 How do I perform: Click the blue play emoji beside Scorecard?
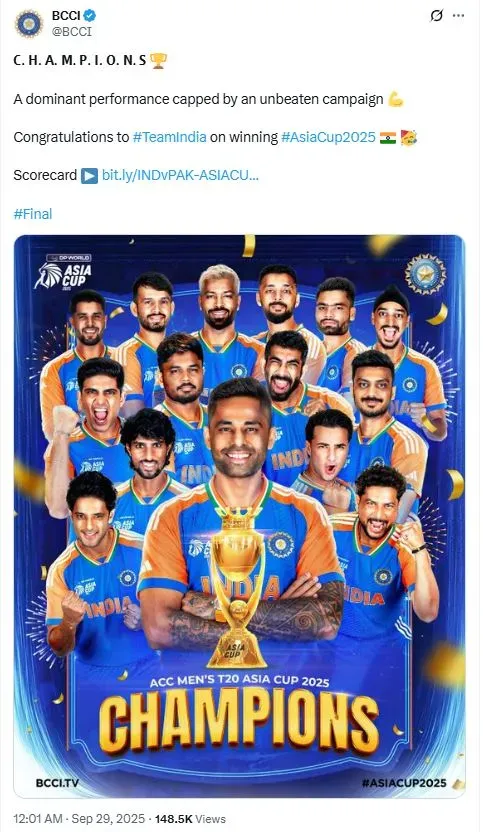[x=89, y=176]
